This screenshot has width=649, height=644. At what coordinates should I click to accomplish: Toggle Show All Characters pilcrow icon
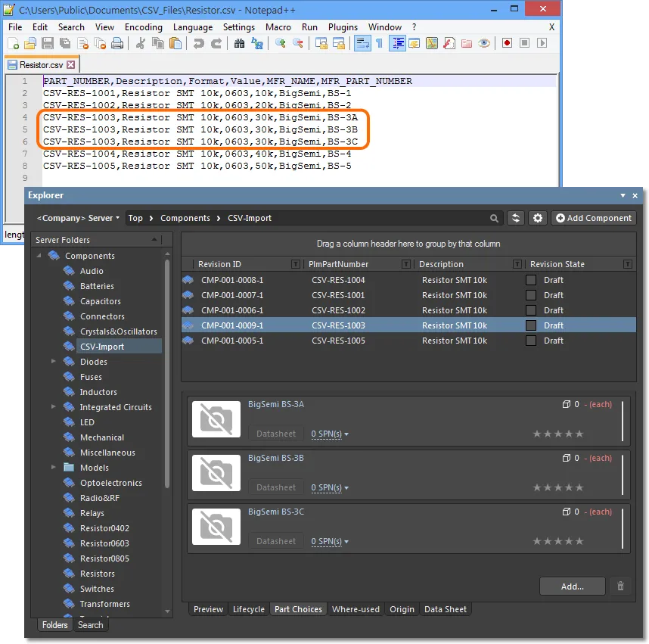click(379, 43)
